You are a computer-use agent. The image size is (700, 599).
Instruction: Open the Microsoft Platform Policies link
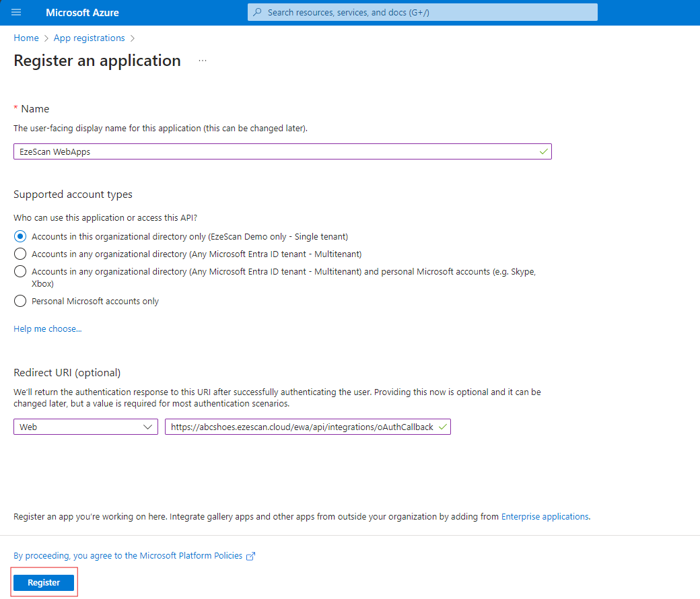coord(128,556)
